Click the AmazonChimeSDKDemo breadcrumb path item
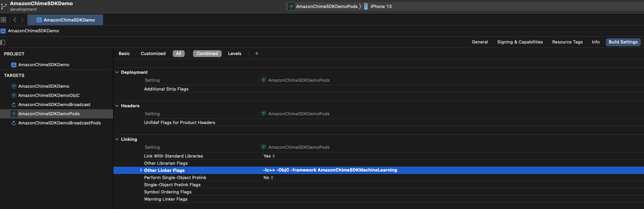Image resolution: width=644 pixels, height=209 pixels. 33,31
